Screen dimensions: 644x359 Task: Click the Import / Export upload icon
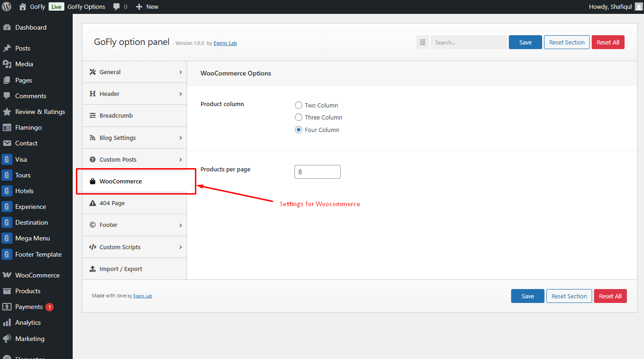tap(93, 269)
